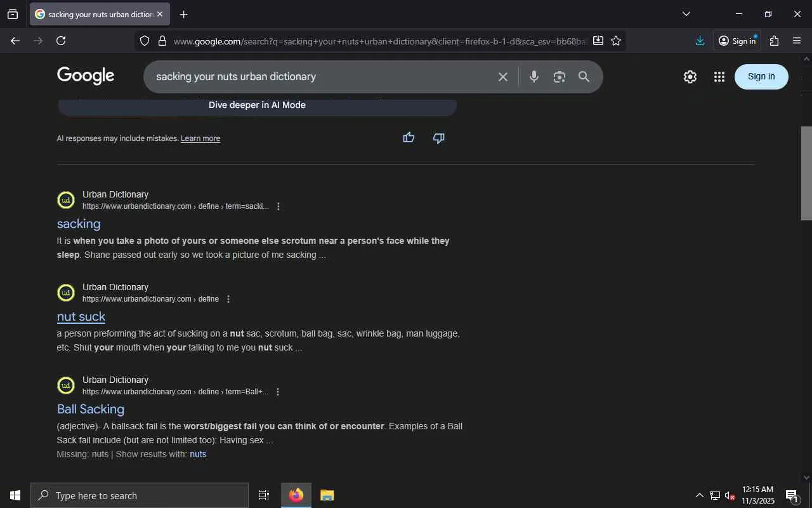Open the Firefox account Sign in button
This screenshot has width=812, height=508.
(x=737, y=41)
